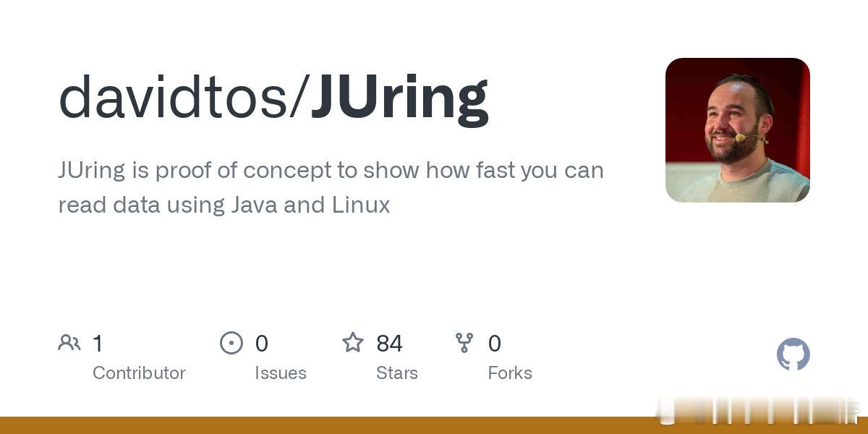Click the brown language color bar

434,425
